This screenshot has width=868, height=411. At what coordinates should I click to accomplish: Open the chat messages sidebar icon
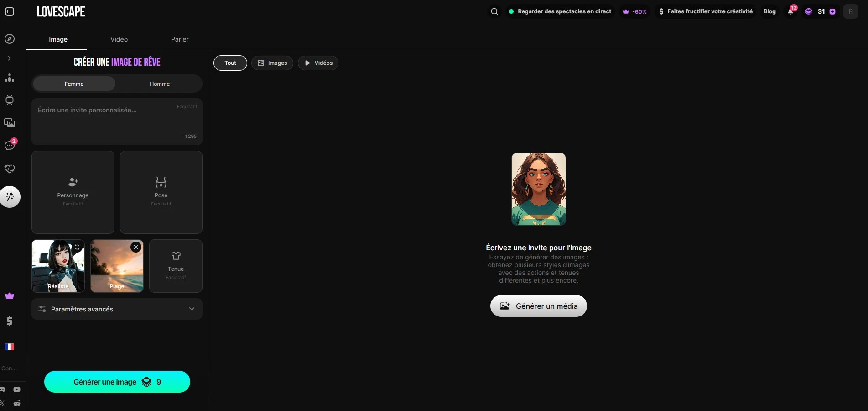(x=10, y=146)
